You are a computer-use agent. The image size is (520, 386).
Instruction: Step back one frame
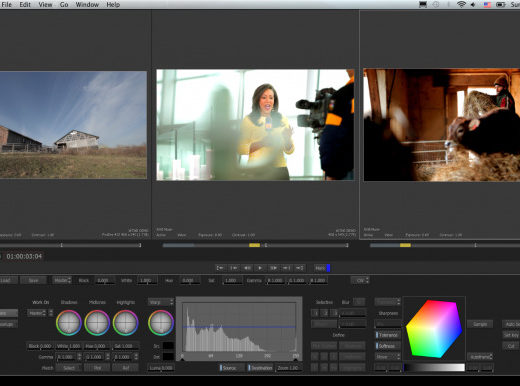[x=247, y=268]
